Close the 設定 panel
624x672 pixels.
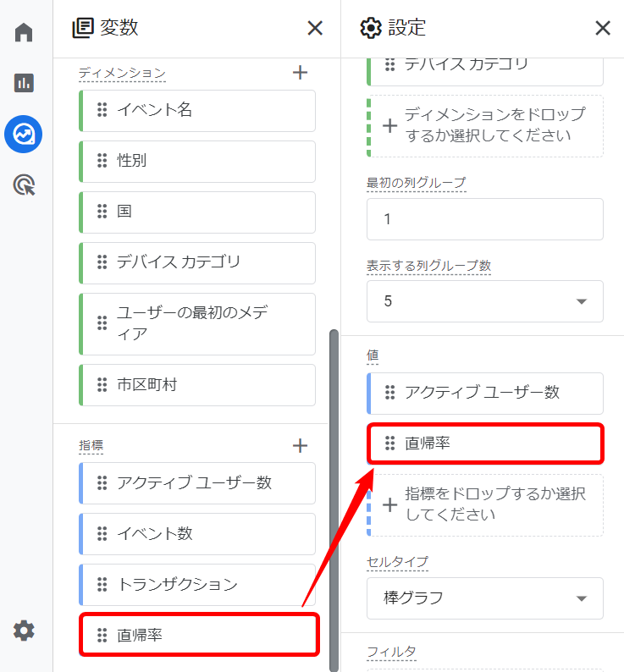click(603, 28)
